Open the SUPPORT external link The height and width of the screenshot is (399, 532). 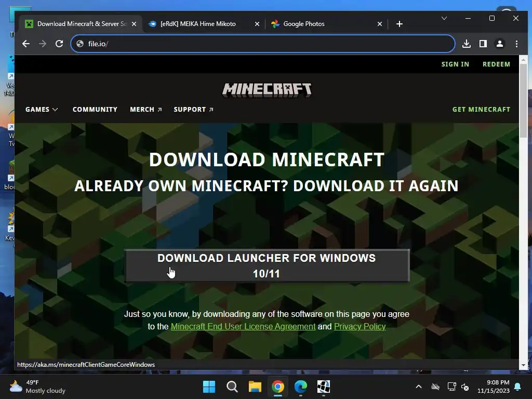point(193,109)
